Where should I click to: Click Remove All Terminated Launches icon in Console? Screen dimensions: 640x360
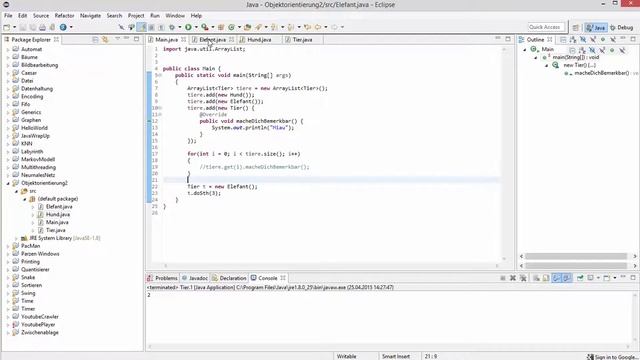point(523,278)
